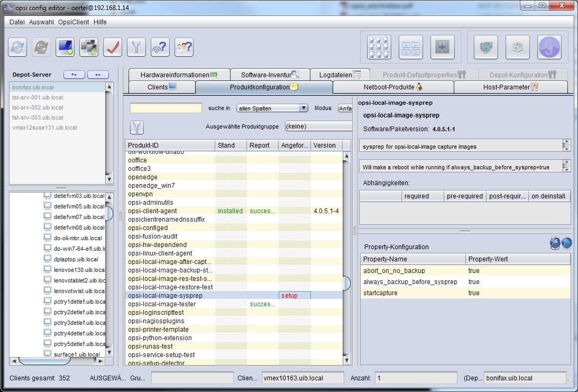Open the 'allen Spalten' search column dropdown
The width and height of the screenshot is (578, 392).
(272, 108)
